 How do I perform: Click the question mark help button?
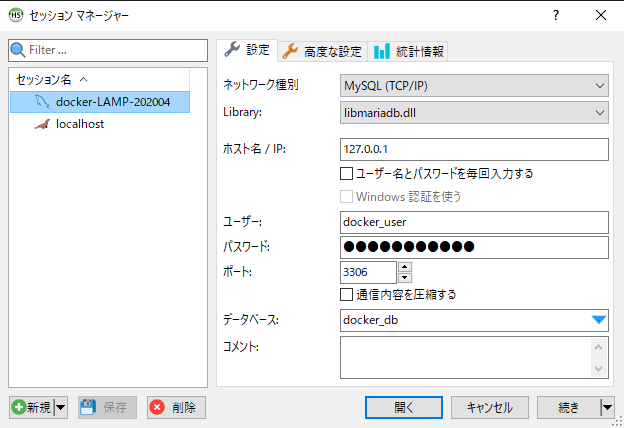click(556, 16)
